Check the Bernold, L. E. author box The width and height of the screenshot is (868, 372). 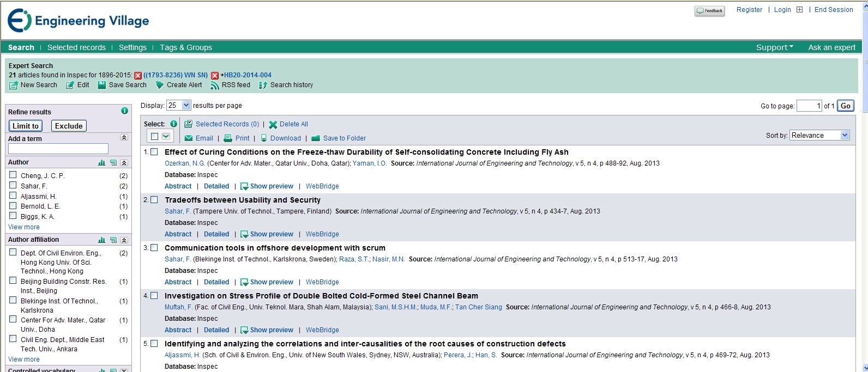13,206
